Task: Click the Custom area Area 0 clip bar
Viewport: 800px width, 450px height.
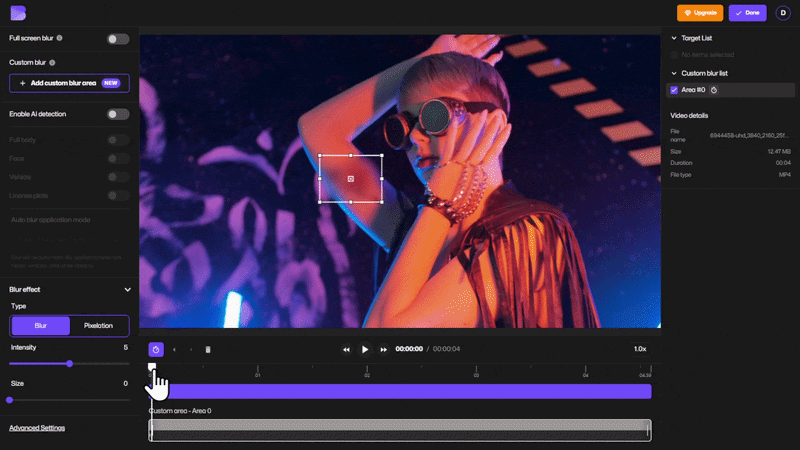Action: (400, 430)
